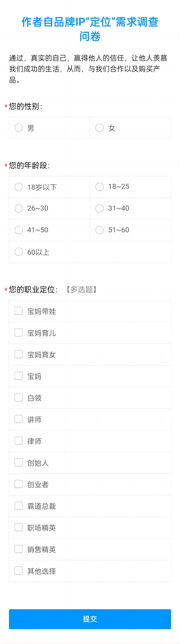Screen dimensions: 180x644
Task: Check the 白领 occupation box
Action: [x=19, y=397]
